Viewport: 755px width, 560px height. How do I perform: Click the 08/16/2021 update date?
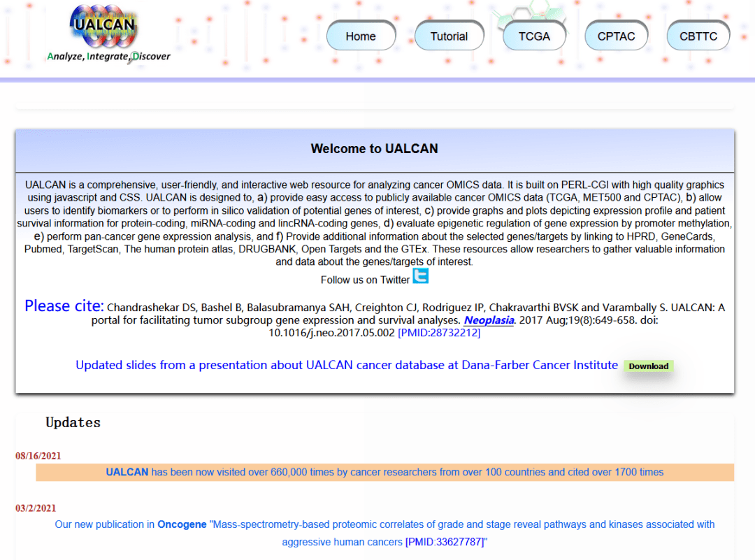click(x=38, y=456)
